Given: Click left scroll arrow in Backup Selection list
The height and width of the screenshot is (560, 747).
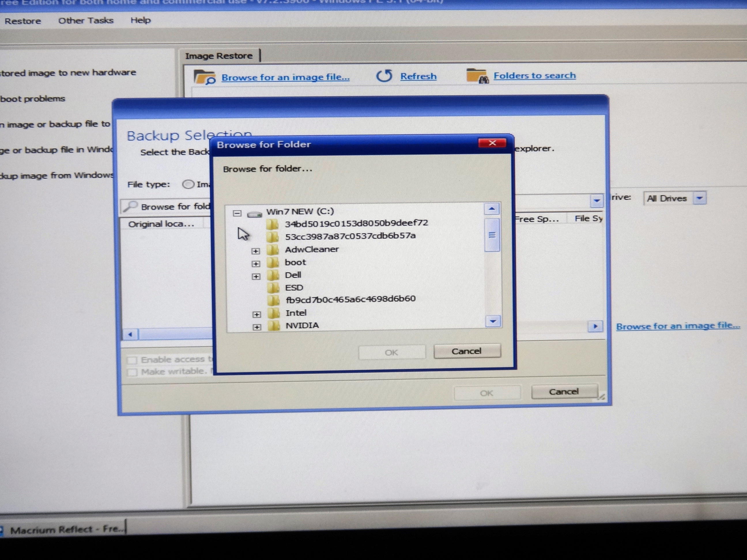Looking at the screenshot, I should coord(130,334).
